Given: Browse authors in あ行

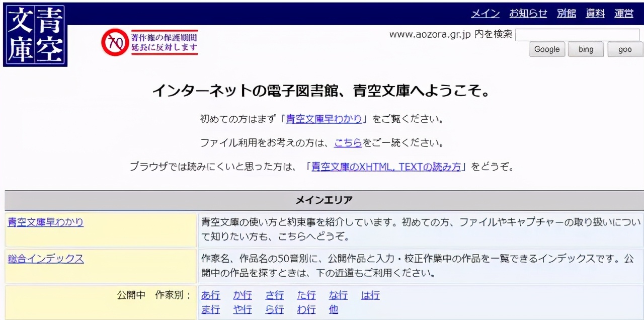Looking at the screenshot, I should click(x=211, y=295).
